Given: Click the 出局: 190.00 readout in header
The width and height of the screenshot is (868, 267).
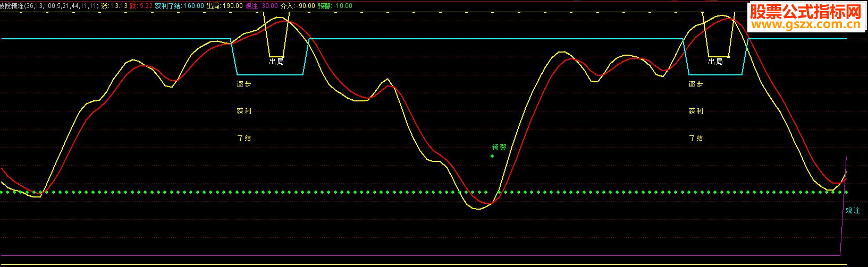Looking at the screenshot, I should click(224, 6).
